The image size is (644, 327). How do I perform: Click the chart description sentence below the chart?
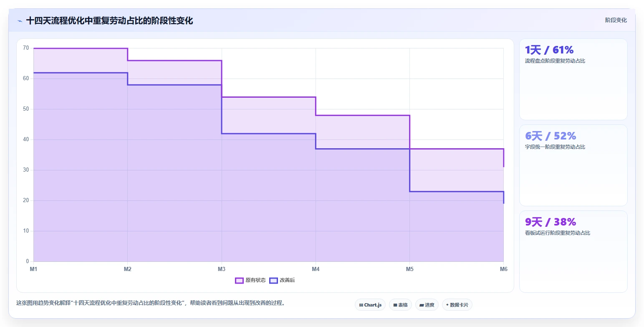151,303
